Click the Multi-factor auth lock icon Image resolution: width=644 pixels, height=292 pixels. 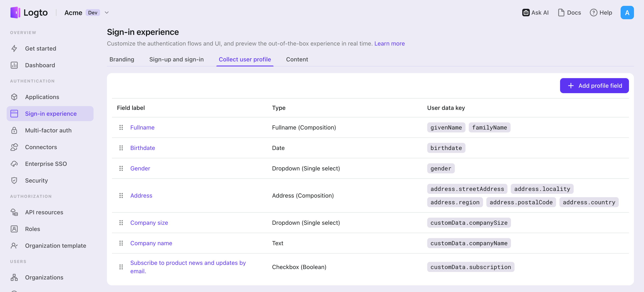[x=14, y=131]
